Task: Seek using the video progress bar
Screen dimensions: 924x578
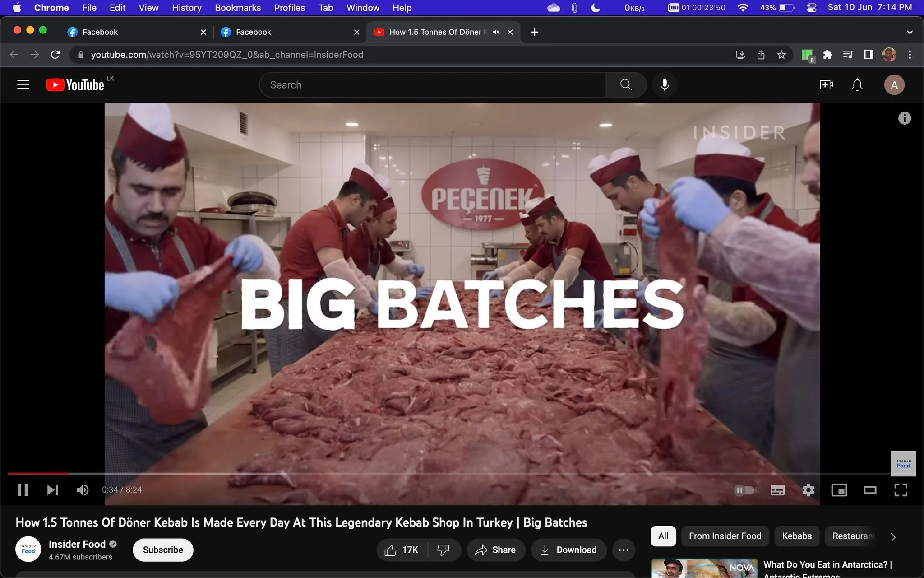Action: (x=448, y=473)
